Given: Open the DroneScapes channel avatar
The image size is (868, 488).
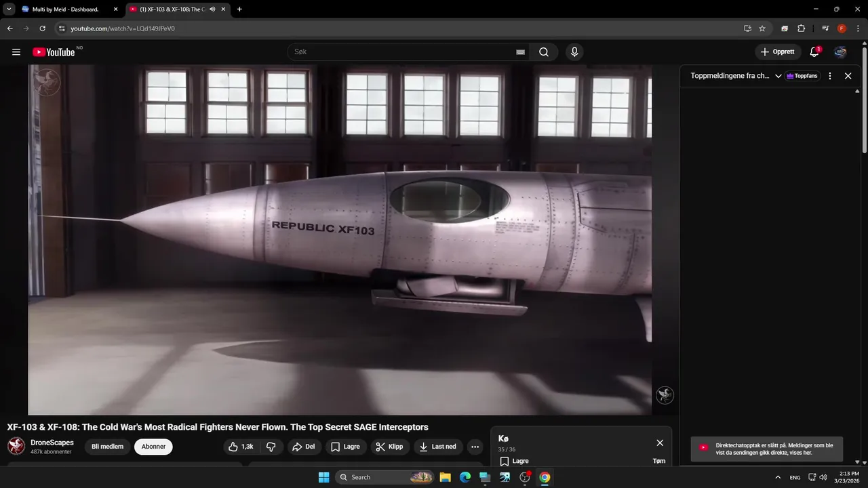Looking at the screenshot, I should point(16,446).
